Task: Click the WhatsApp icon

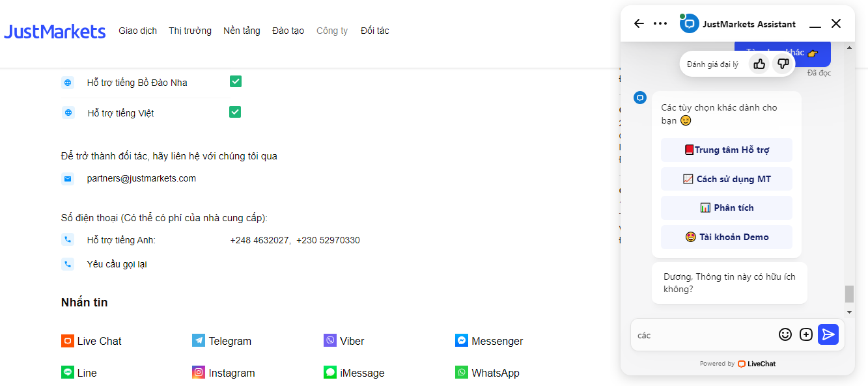Action: 462,372
